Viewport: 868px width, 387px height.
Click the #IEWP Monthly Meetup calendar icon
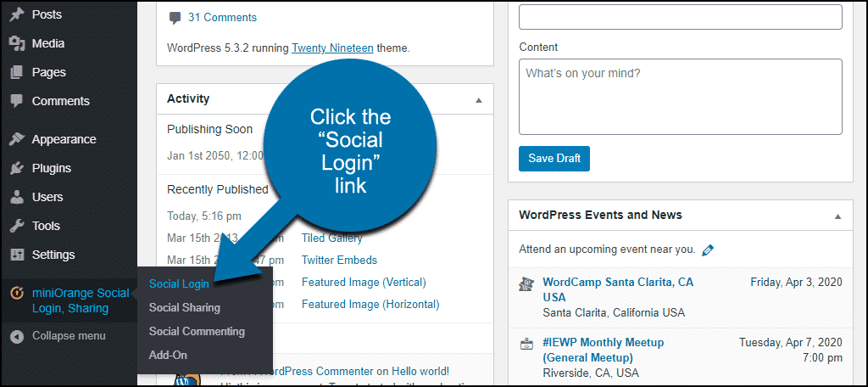point(526,345)
